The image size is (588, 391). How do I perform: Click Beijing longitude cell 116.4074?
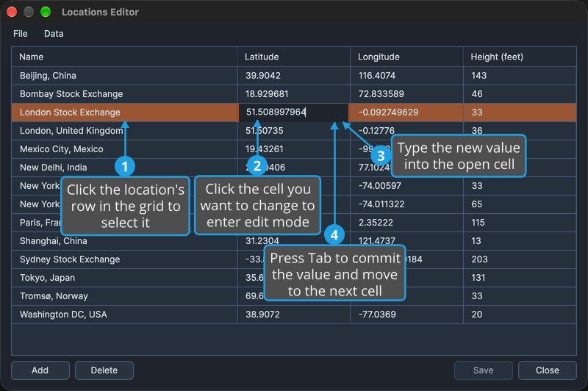407,76
